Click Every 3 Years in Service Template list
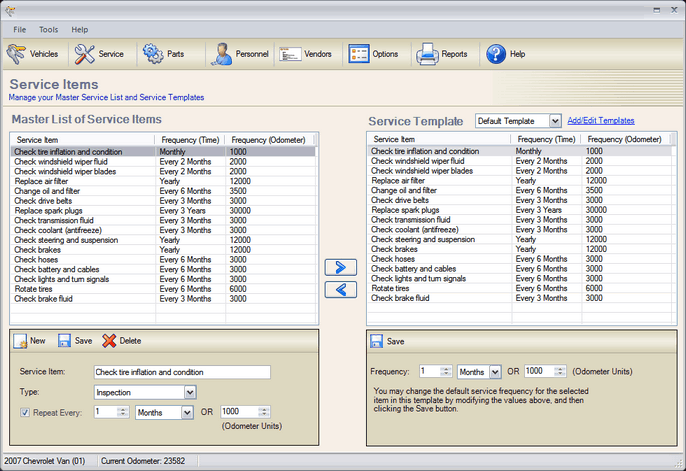Image resolution: width=686 pixels, height=471 pixels. click(539, 210)
